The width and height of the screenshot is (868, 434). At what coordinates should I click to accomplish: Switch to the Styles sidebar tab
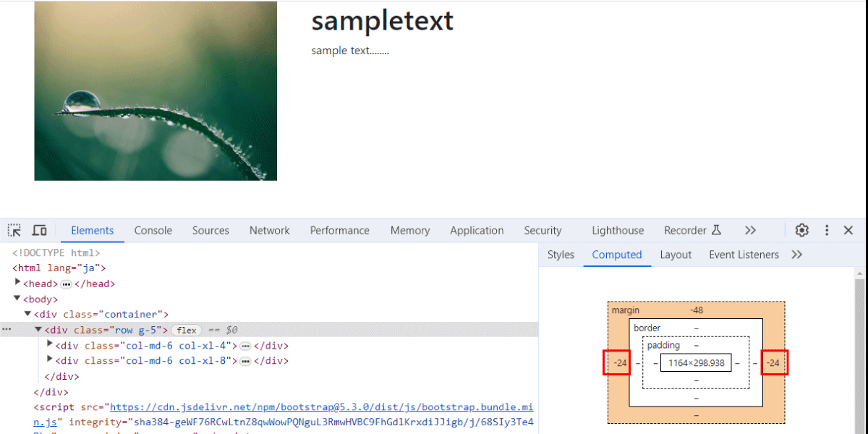561,255
